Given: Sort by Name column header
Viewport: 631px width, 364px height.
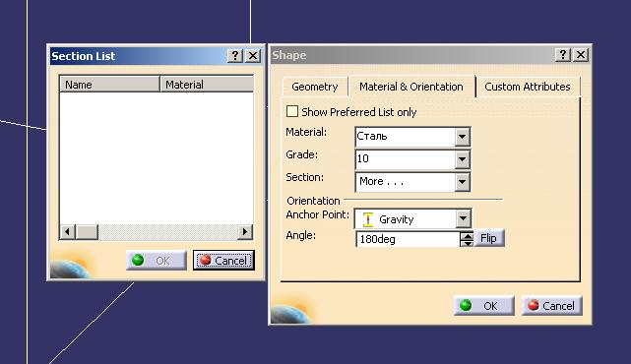Looking at the screenshot, I should 109,85.
